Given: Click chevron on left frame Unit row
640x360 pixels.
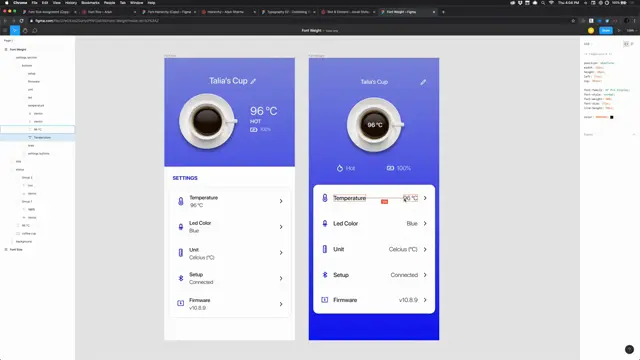Looking at the screenshot, I should 281,253.
